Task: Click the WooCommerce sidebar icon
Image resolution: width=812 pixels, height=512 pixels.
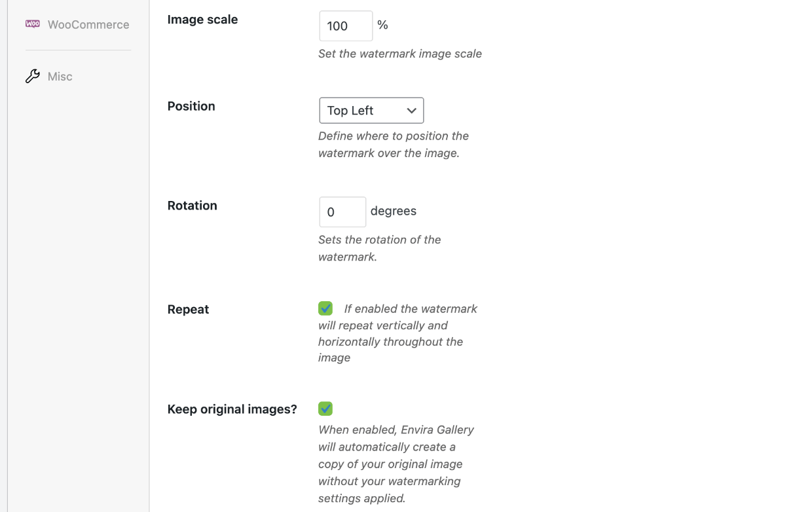Action: point(31,24)
